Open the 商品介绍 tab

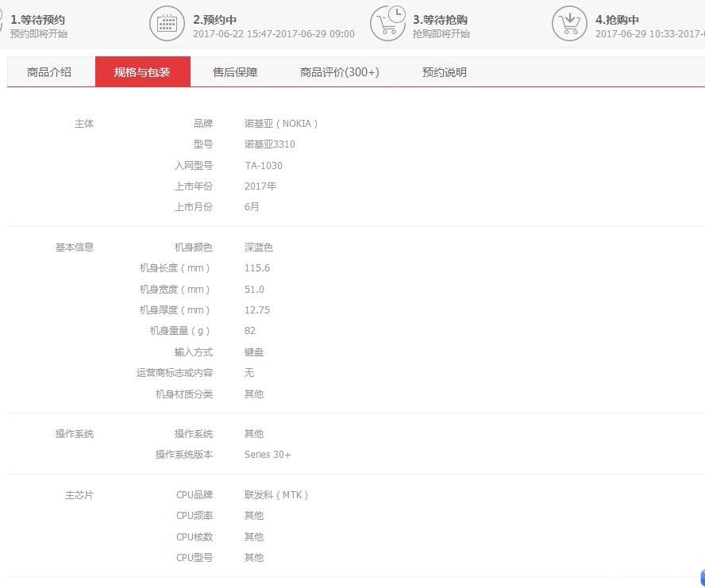click(49, 72)
